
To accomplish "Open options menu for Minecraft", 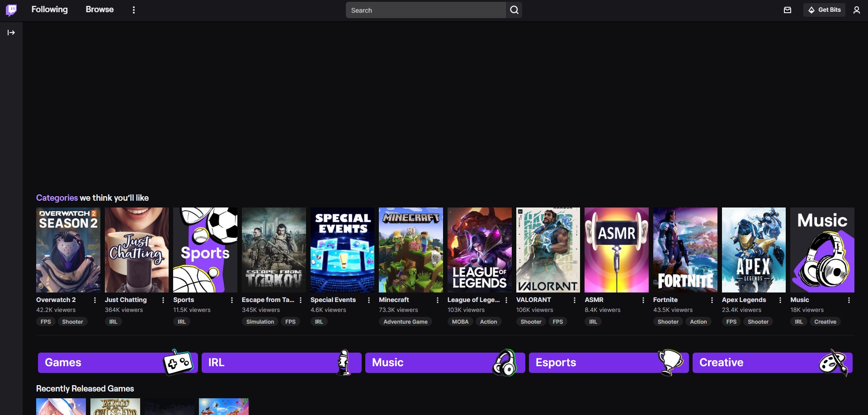I will pos(438,300).
